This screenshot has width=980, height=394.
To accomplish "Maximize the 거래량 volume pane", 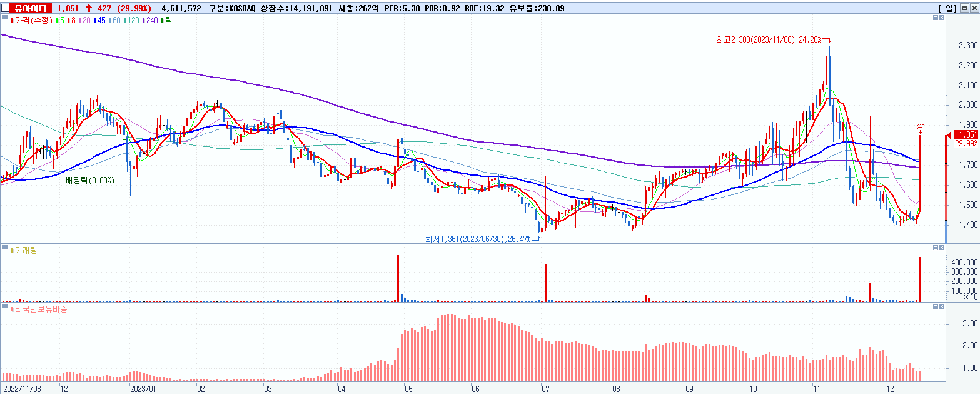I will coord(935,248).
